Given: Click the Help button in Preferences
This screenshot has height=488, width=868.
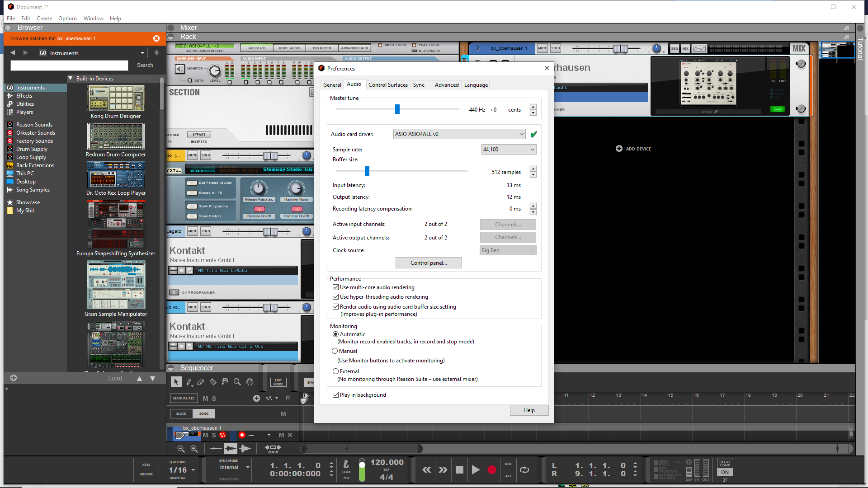Looking at the screenshot, I should [x=529, y=410].
